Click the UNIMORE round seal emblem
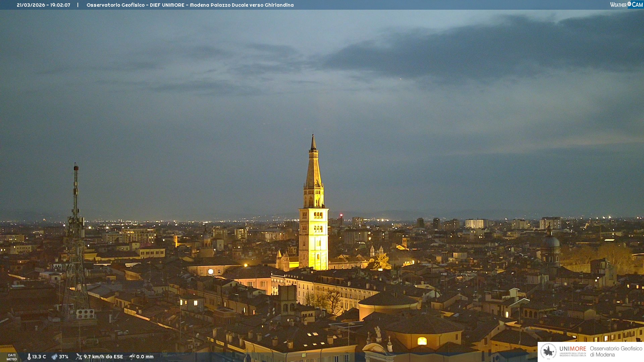Viewport: 644px width, 362px height. (x=548, y=351)
